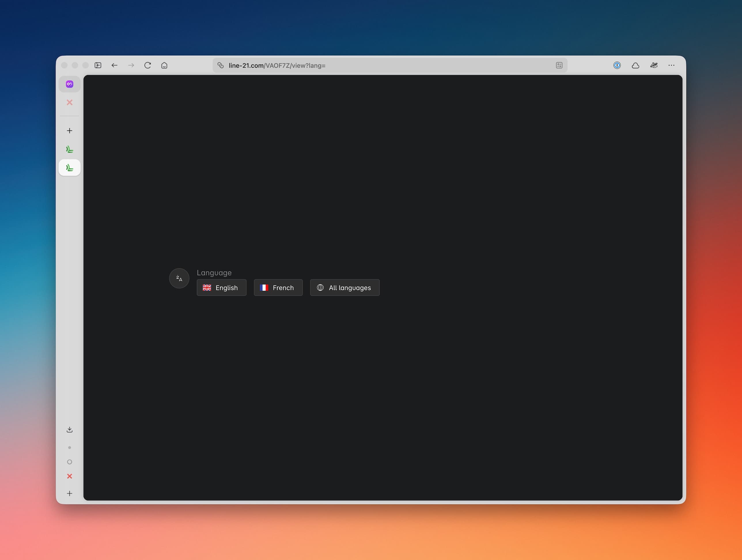The height and width of the screenshot is (560, 742).
Task: Select the active green tab in sidebar
Action: [69, 167]
